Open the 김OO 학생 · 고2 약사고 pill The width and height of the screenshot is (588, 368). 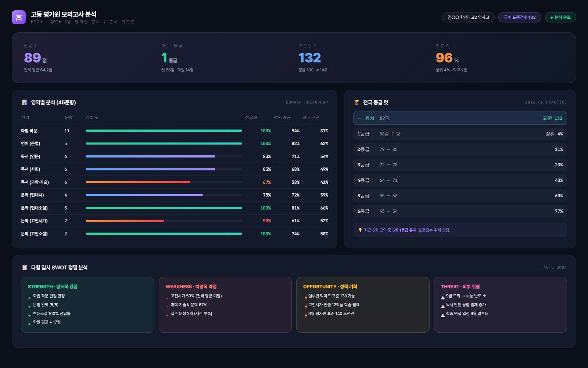[468, 17]
